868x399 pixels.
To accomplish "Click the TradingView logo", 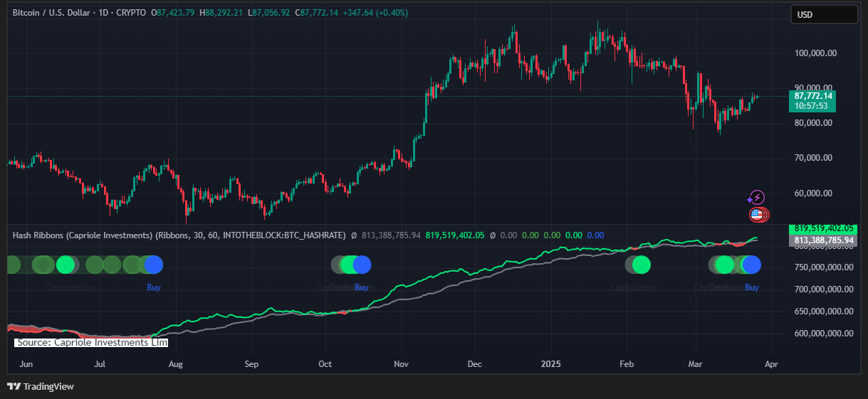I will coord(41,386).
